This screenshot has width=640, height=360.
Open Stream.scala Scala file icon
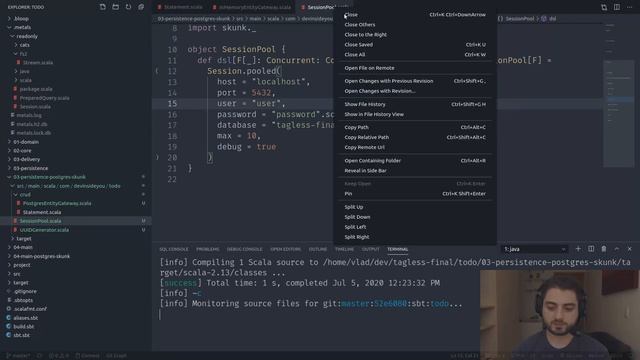pyautogui.click(x=19, y=62)
